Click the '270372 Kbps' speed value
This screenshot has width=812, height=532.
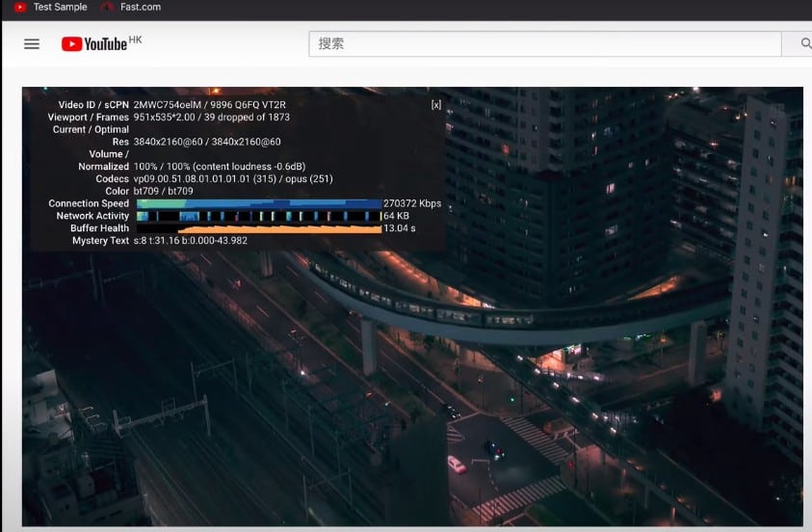[x=412, y=203]
